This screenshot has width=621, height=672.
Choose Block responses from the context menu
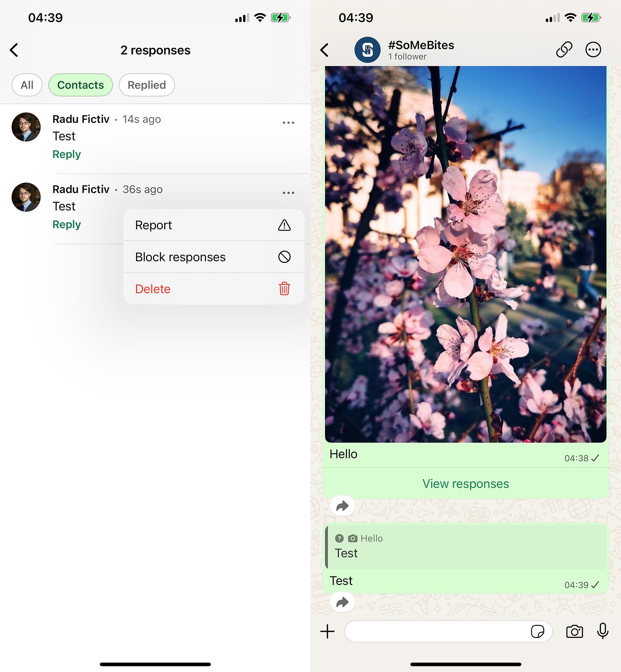pyautogui.click(x=214, y=257)
